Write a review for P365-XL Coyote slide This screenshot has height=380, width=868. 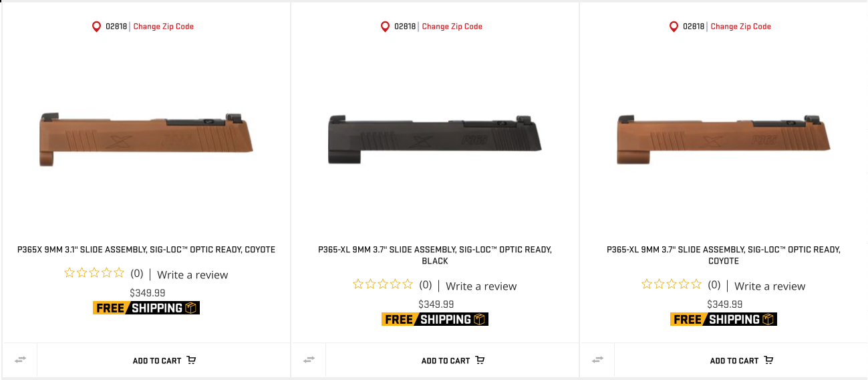(x=770, y=286)
